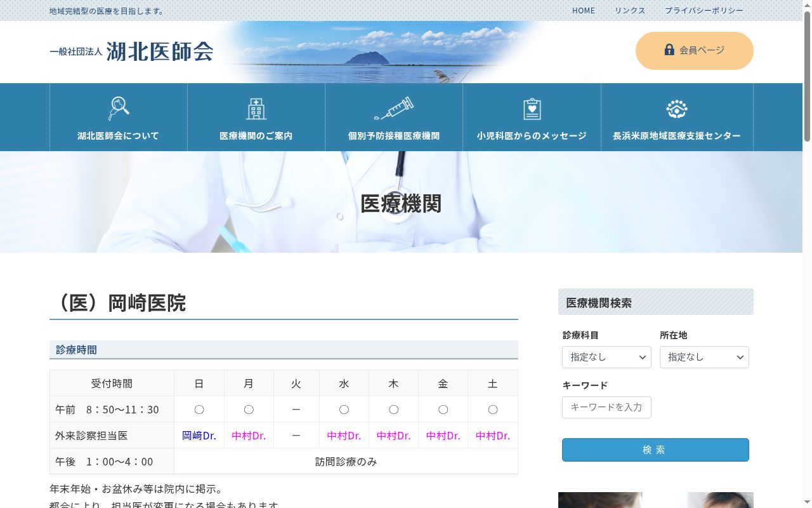Click the clipboard heart icon for 小児科医からのメッセージ
The image size is (812, 508).
(532, 109)
